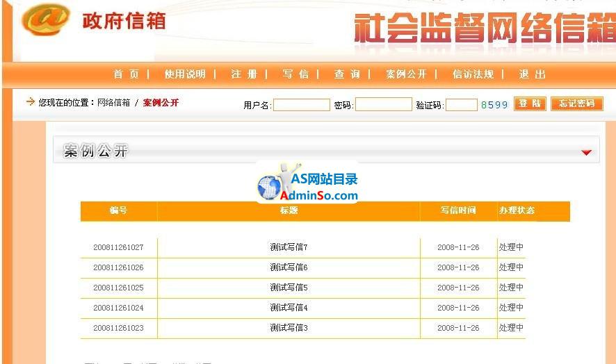Screen dimensions: 616x364
Task: Click the 写信时间 column header
Action: (x=458, y=210)
